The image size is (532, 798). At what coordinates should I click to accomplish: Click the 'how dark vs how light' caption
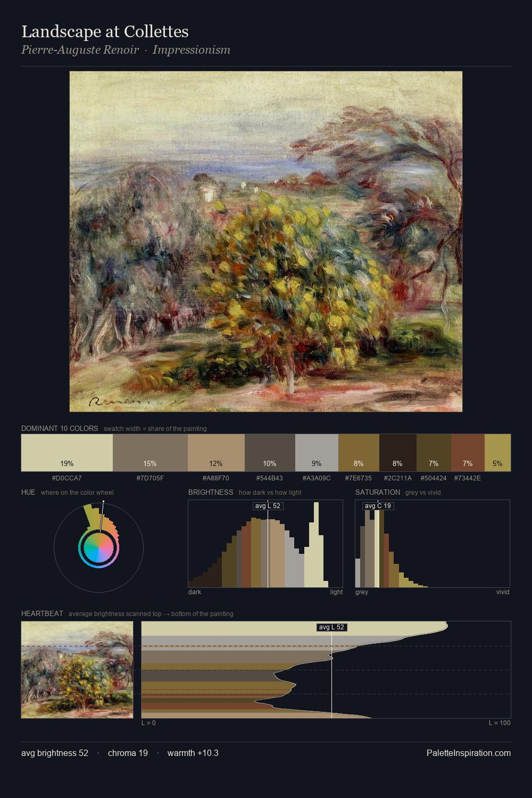(x=270, y=492)
